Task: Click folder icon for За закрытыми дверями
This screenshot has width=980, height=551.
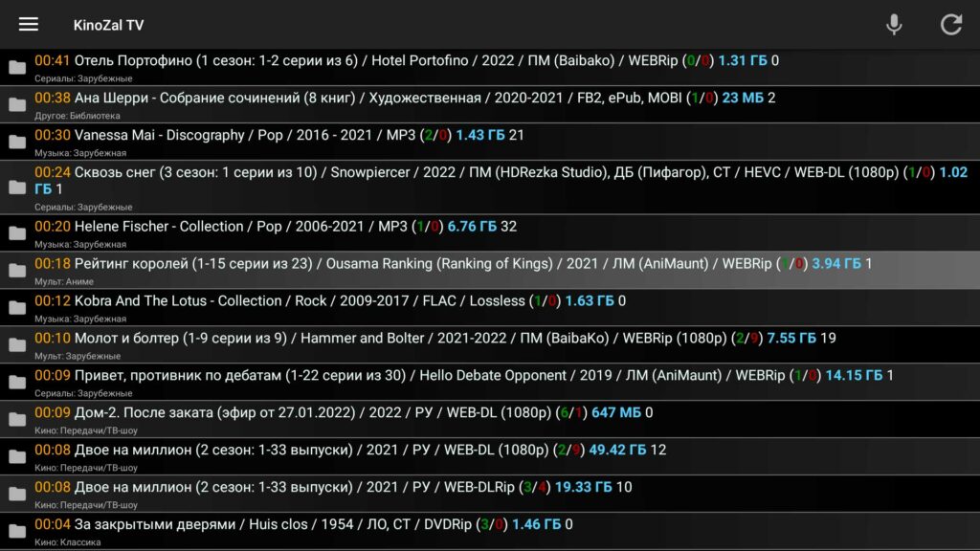Action: (x=17, y=530)
